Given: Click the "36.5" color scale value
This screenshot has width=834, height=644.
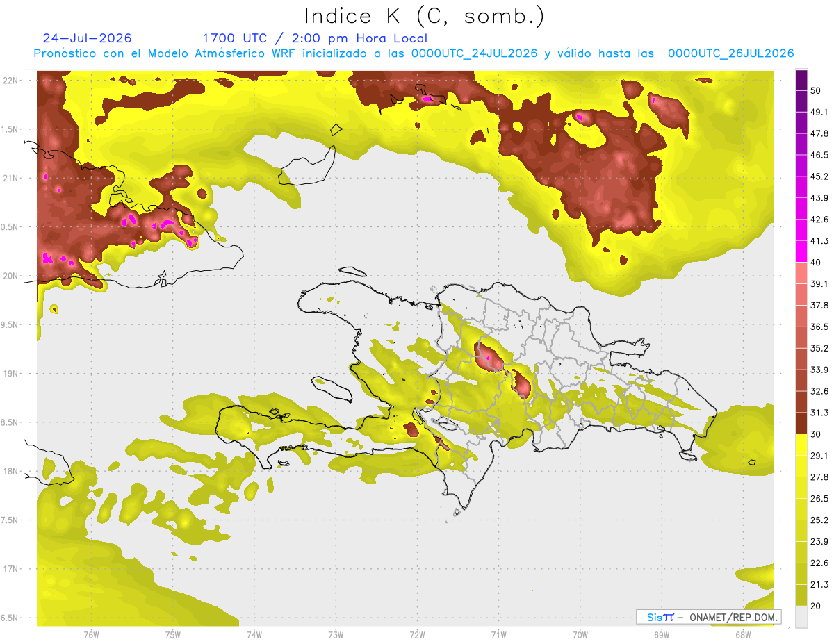Looking at the screenshot, I should click(x=819, y=327).
